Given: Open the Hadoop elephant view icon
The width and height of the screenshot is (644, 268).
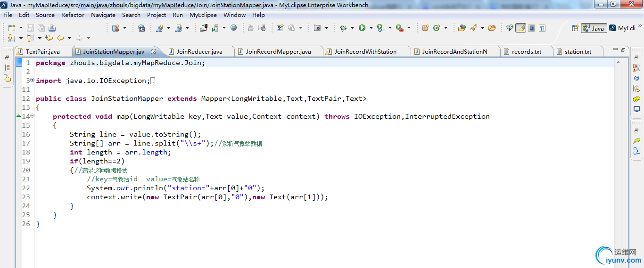Looking at the screenshot, I should (x=636, y=99).
